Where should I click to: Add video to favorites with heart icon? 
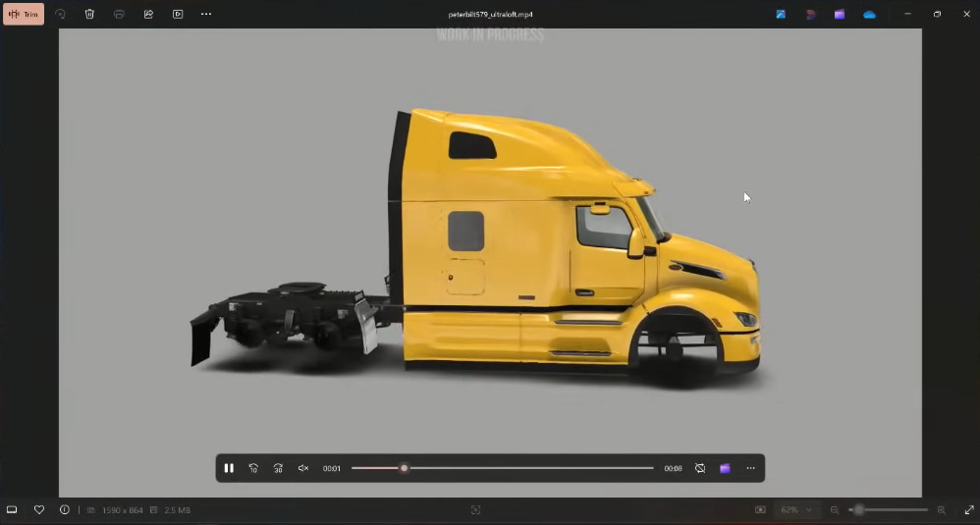(39, 510)
